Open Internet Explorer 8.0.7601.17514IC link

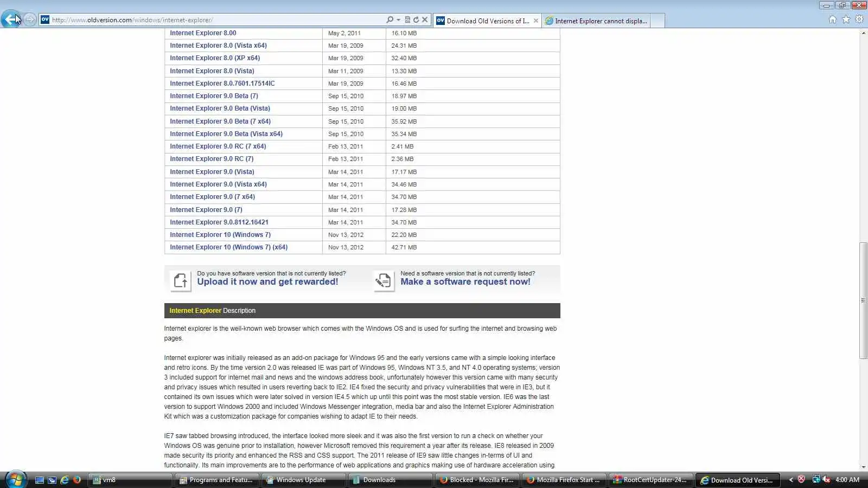click(222, 84)
